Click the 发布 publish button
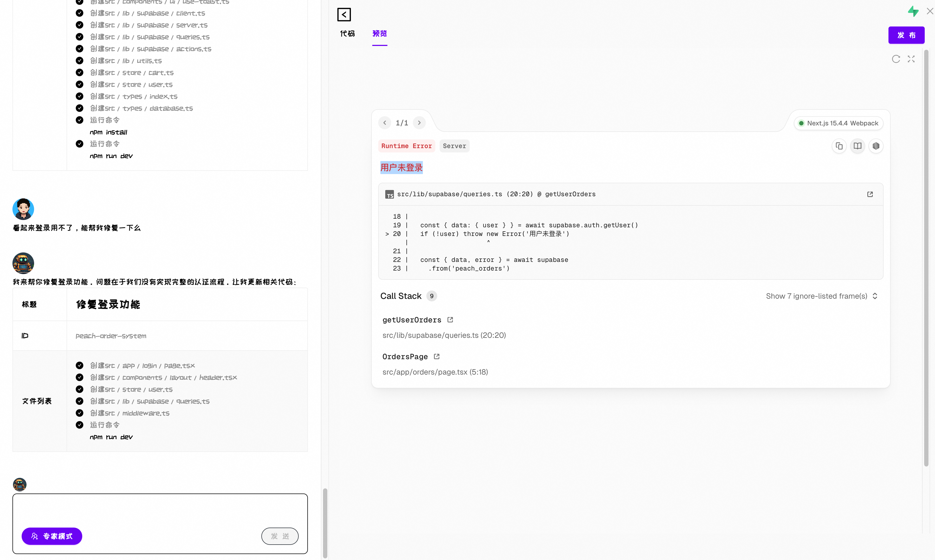The image size is (935, 560). (906, 35)
